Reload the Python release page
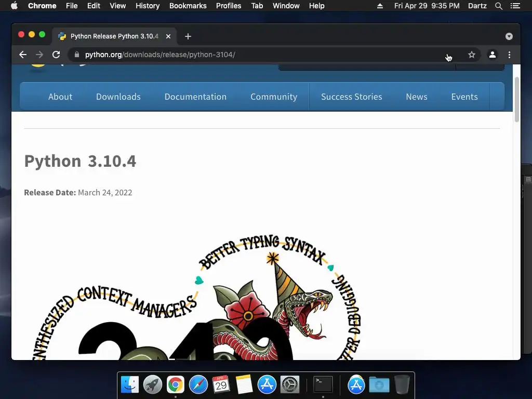 56,55
